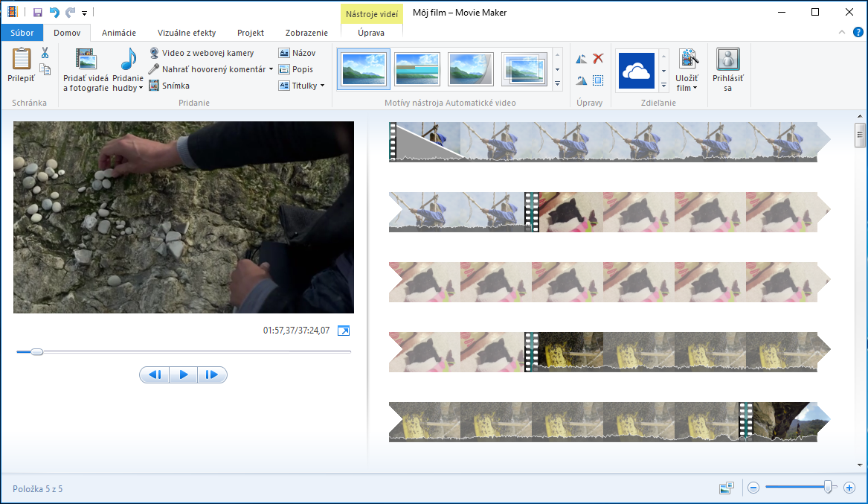Click Pridať videá a fotografie icon
The width and height of the screenshot is (868, 504).
tap(86, 59)
